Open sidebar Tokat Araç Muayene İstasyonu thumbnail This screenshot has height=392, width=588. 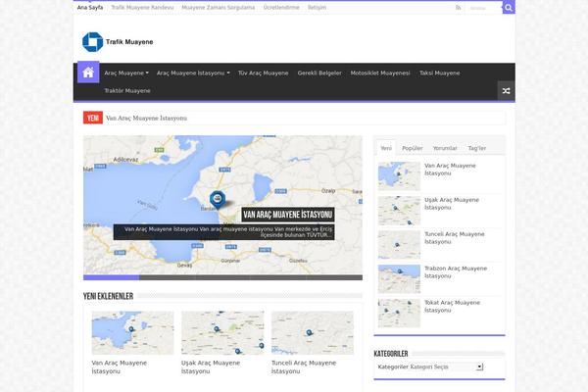(x=399, y=314)
